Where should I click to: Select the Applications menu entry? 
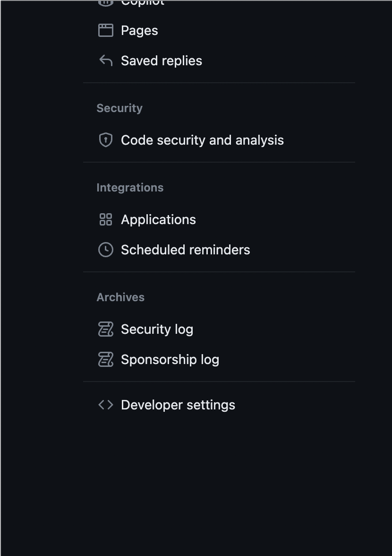(158, 220)
